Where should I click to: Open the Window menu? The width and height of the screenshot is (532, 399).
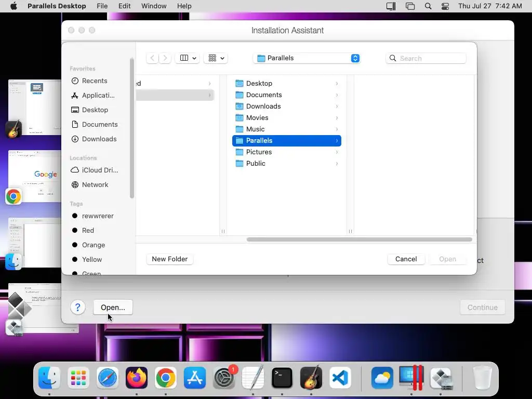coord(154,6)
